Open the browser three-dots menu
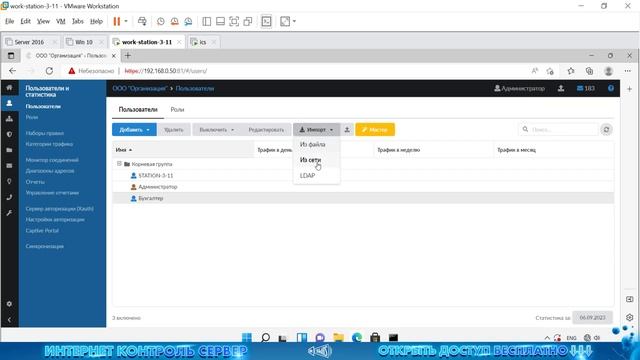640x360 pixels. point(628,71)
